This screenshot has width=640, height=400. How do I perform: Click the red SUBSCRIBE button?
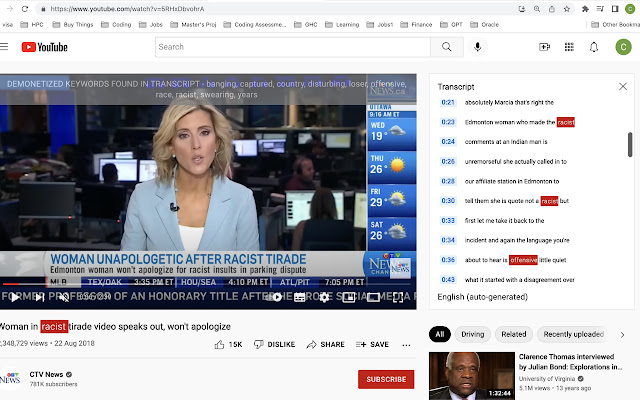point(386,379)
